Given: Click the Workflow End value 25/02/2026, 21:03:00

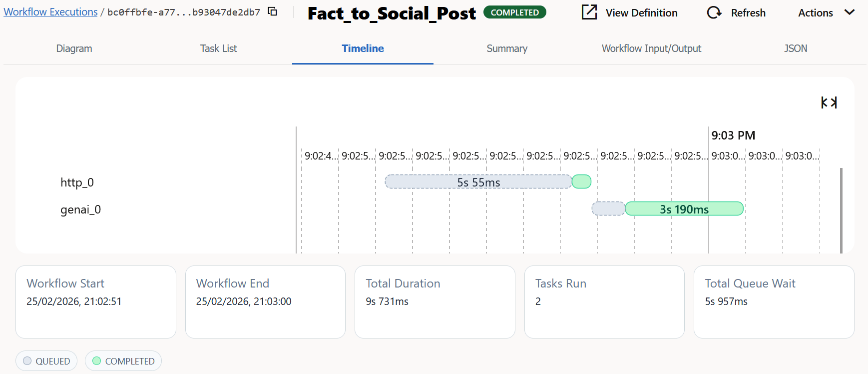Looking at the screenshot, I should click(x=244, y=301).
